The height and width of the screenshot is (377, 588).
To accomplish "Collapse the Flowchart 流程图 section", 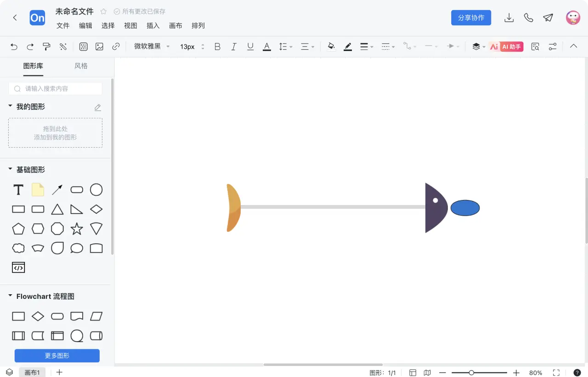I will tap(10, 297).
